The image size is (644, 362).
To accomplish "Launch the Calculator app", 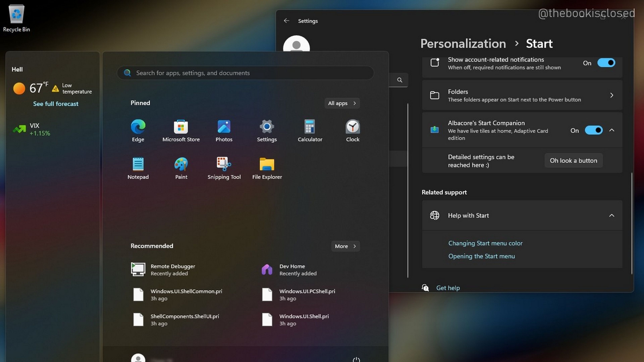I will (310, 131).
